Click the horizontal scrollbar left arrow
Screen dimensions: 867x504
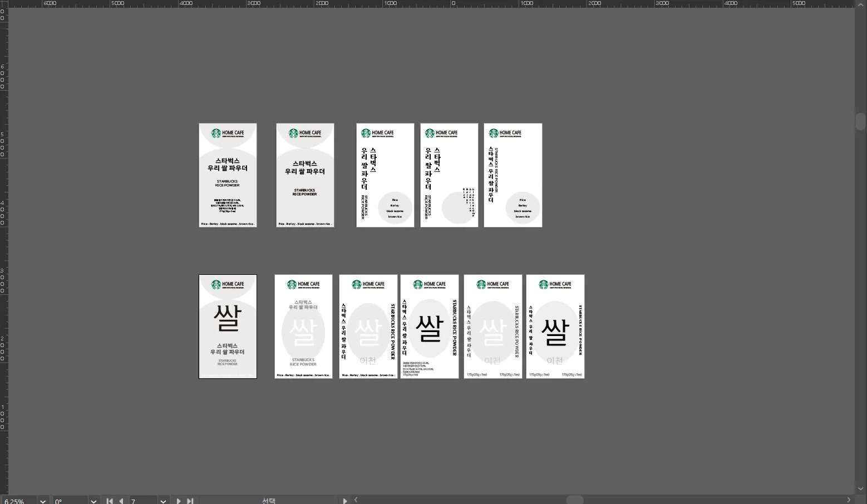tap(356, 500)
